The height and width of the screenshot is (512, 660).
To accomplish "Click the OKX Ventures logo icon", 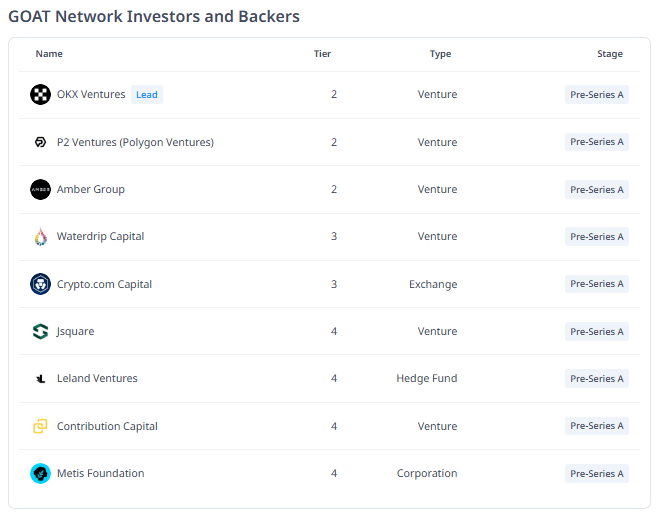I will click(40, 95).
